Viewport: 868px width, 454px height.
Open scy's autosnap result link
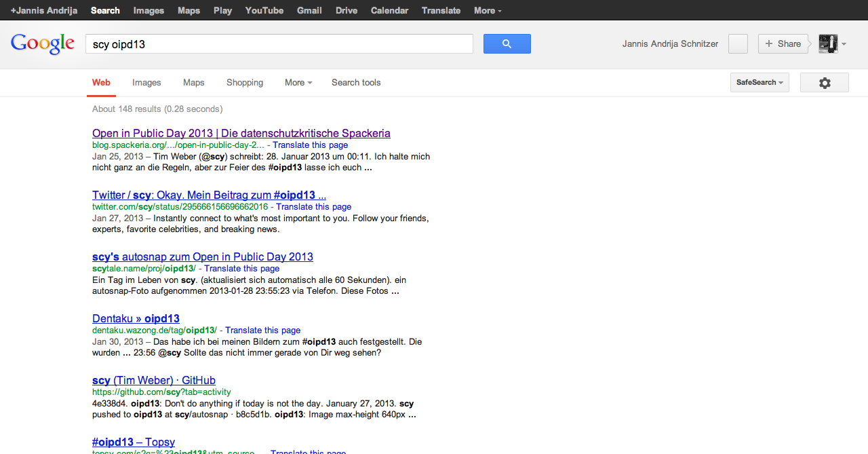203,257
